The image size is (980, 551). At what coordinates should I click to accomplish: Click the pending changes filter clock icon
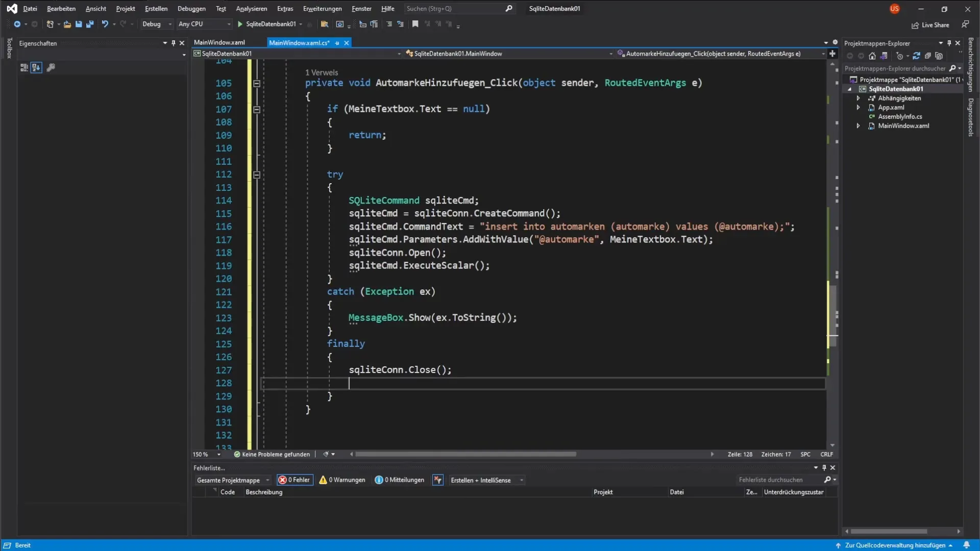(900, 56)
